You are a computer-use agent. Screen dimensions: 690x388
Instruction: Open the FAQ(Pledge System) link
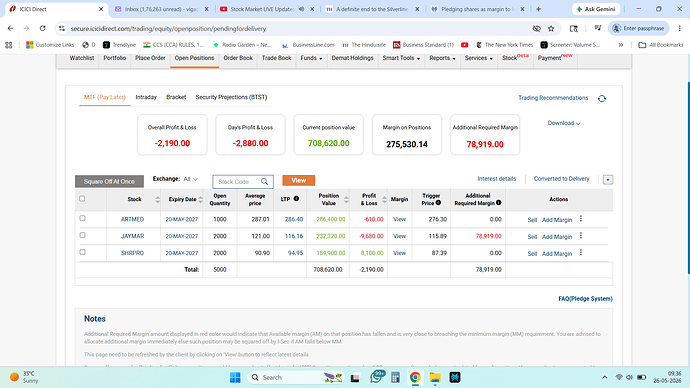click(585, 299)
